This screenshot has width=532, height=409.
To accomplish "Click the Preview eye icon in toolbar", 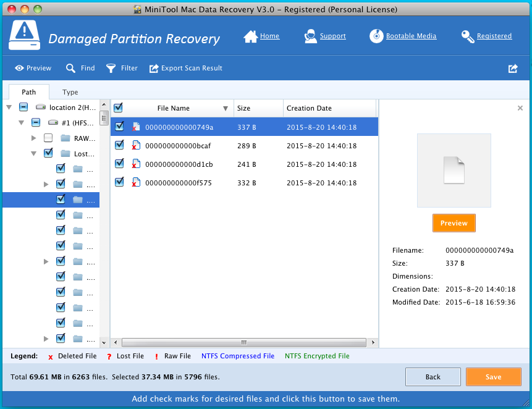I will coord(19,68).
